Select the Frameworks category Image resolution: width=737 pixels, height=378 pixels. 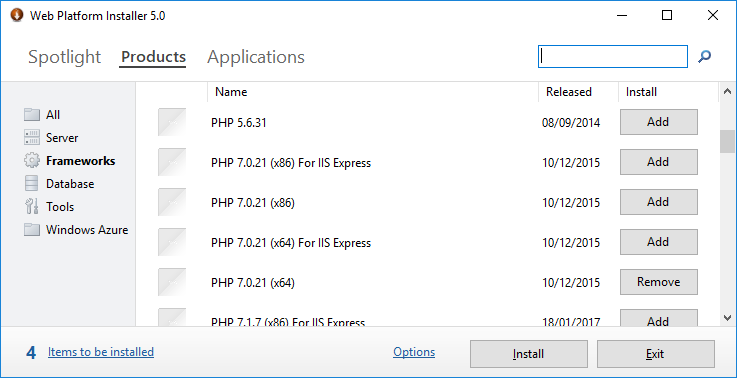[80, 161]
